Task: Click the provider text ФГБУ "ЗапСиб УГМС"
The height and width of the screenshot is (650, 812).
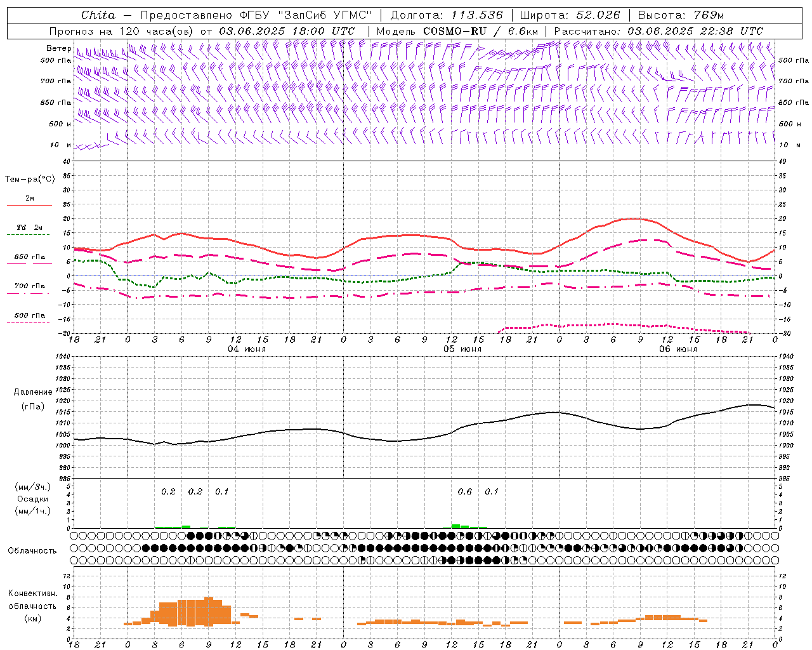Action: (x=306, y=15)
